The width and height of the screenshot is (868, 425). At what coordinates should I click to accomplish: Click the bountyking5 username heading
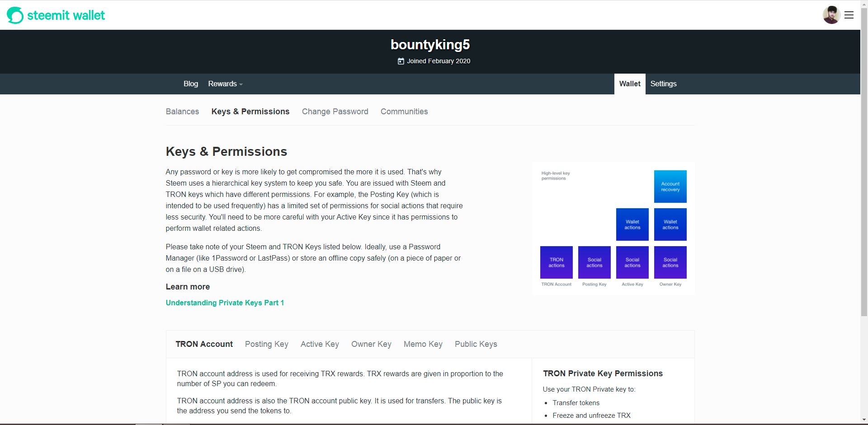[430, 45]
